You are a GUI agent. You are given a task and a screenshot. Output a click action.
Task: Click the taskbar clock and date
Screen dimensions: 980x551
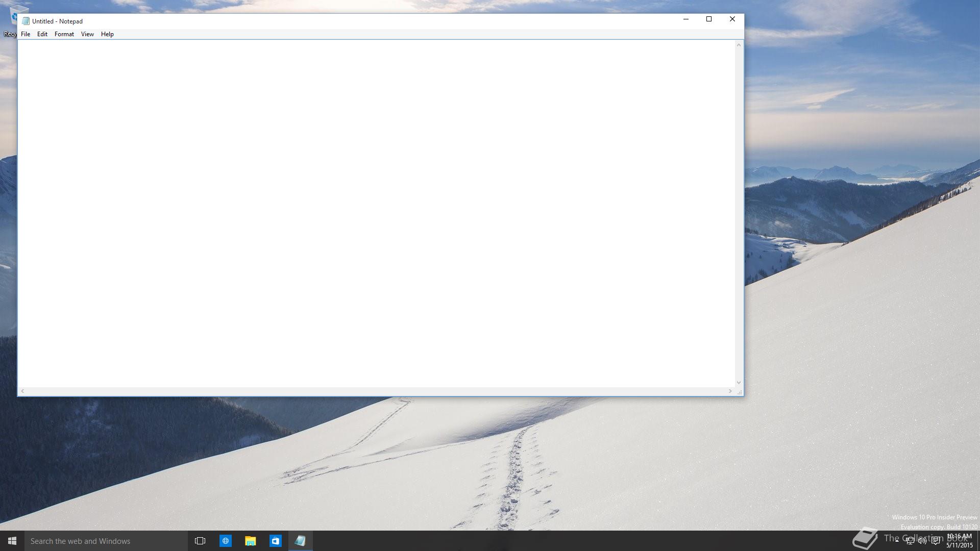(959, 541)
